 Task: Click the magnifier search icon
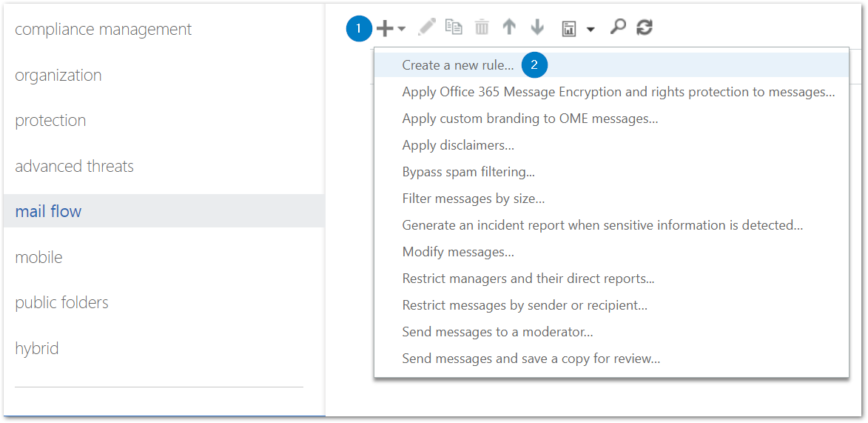pyautogui.click(x=617, y=27)
